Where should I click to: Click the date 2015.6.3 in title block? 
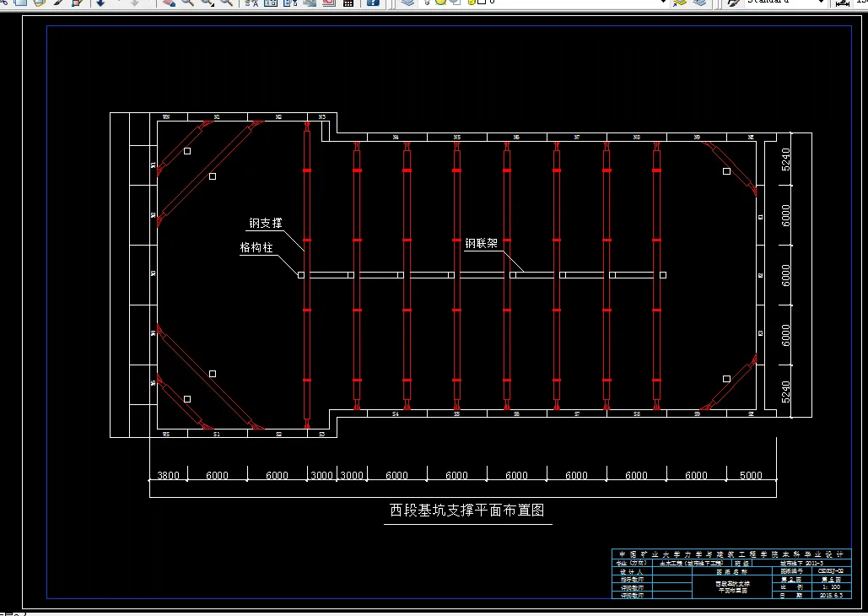831,595
